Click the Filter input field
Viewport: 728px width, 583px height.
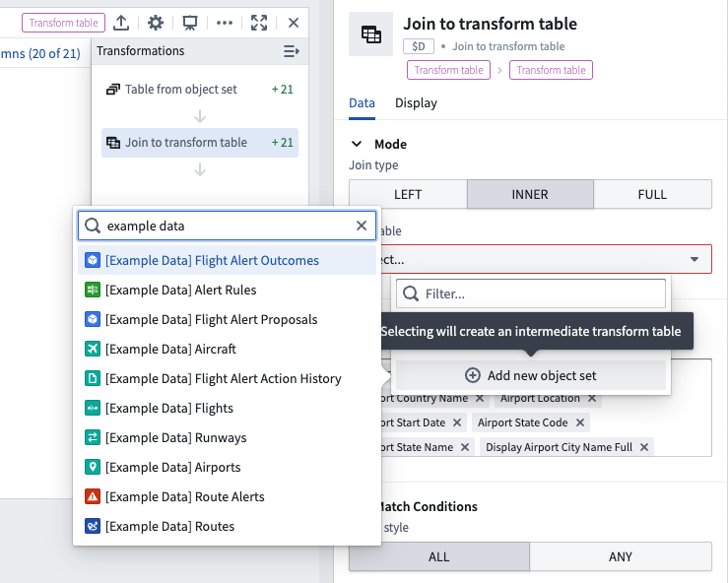[531, 293]
